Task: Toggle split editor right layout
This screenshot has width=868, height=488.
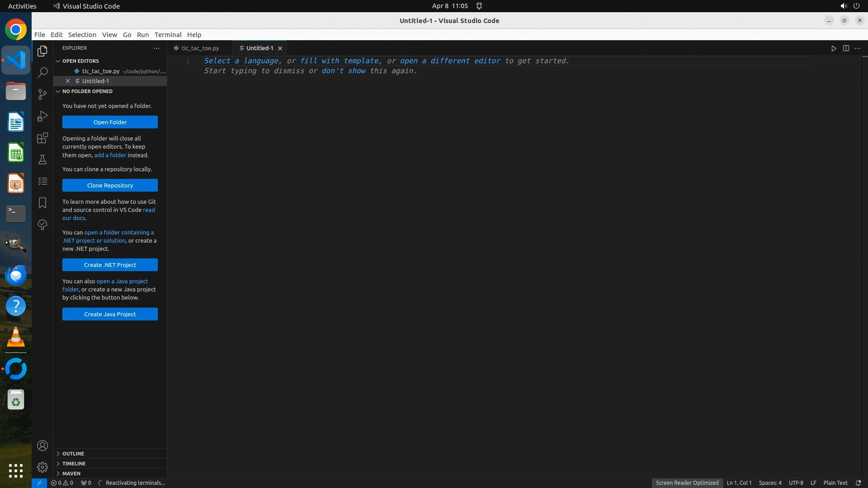Action: [846, 48]
